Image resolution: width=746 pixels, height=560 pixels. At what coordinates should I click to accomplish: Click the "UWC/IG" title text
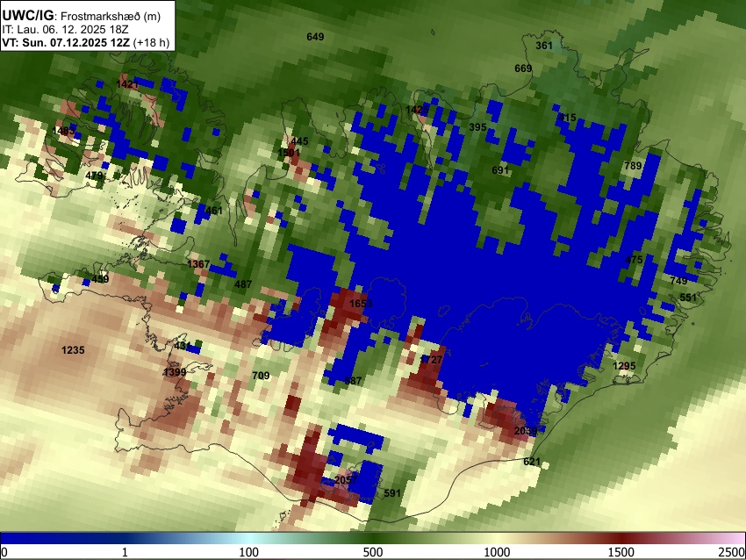(27, 16)
